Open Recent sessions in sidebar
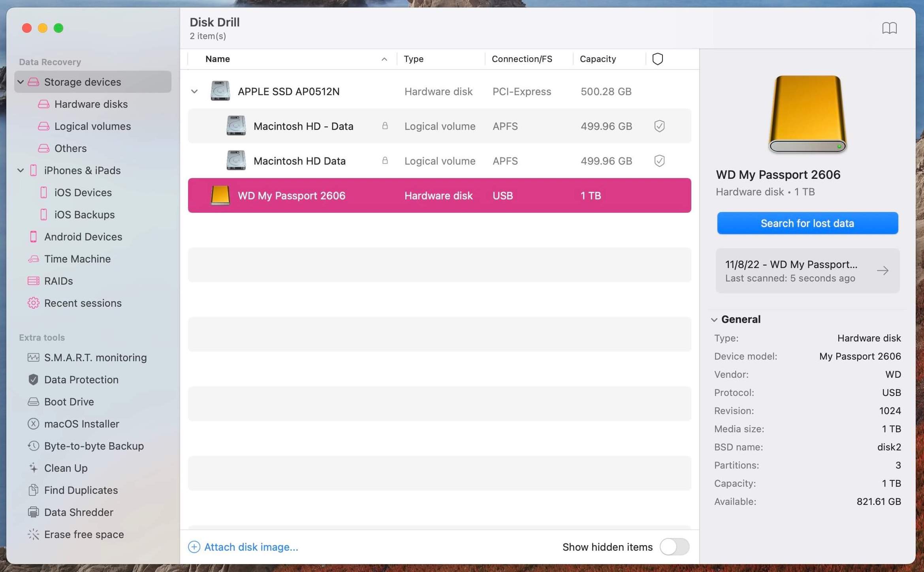924x572 pixels. click(75, 303)
